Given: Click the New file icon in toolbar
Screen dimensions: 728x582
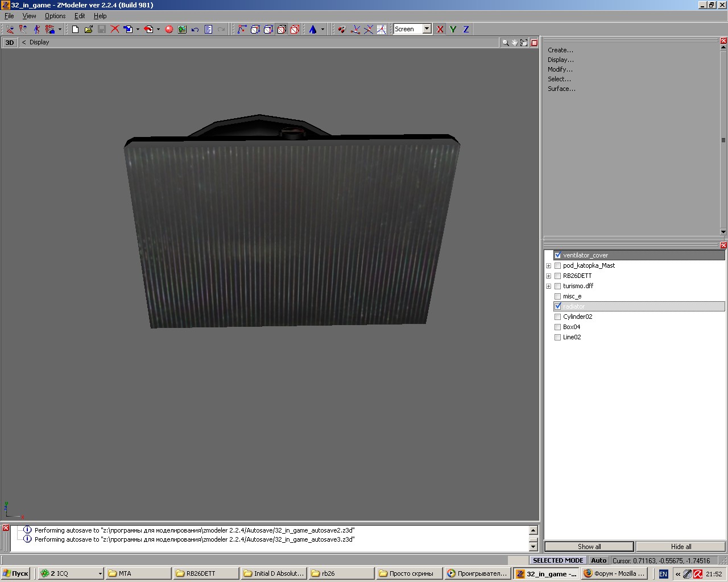Looking at the screenshot, I should (75, 29).
